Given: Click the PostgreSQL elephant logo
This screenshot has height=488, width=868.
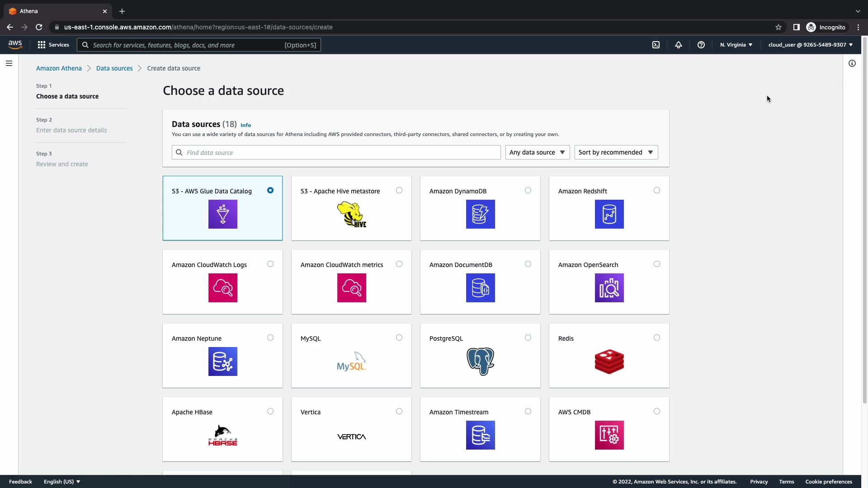Looking at the screenshot, I should point(480,361).
